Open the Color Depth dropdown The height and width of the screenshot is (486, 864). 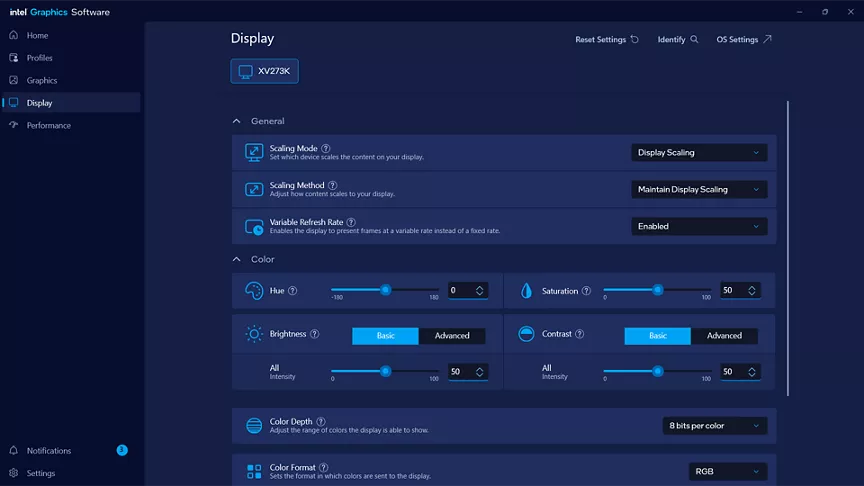point(714,426)
